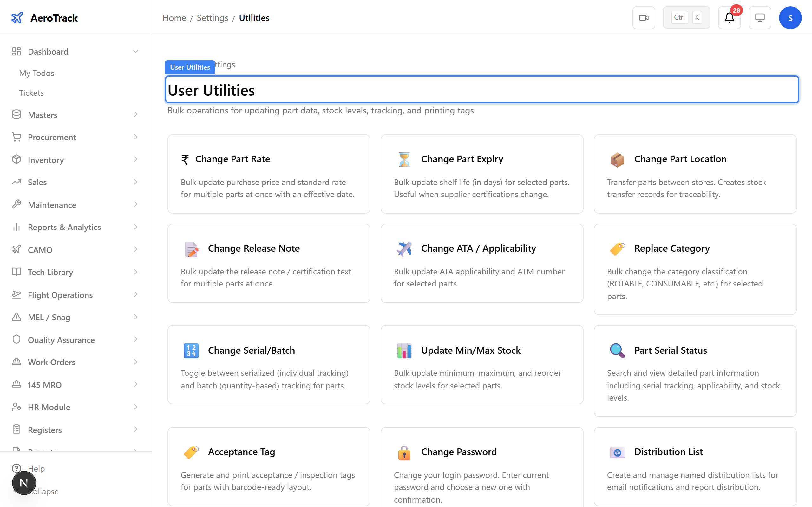Select the CAMO airplane icon in sidebar
This screenshot has height=507, width=812.
click(x=17, y=249)
